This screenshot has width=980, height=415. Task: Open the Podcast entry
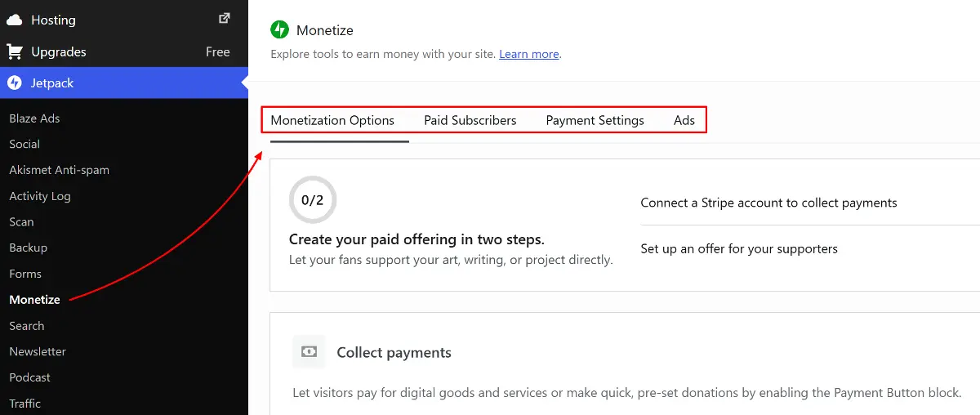pos(29,377)
